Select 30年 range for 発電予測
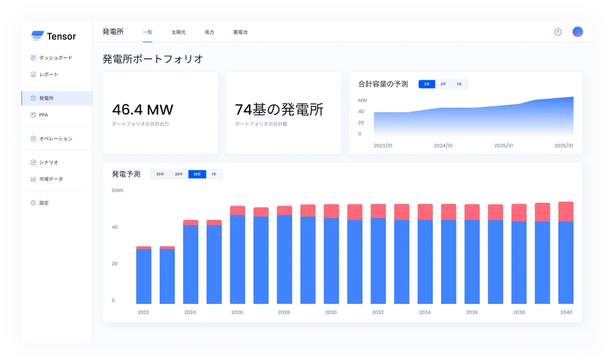The image size is (614, 364). pyautogui.click(x=160, y=174)
